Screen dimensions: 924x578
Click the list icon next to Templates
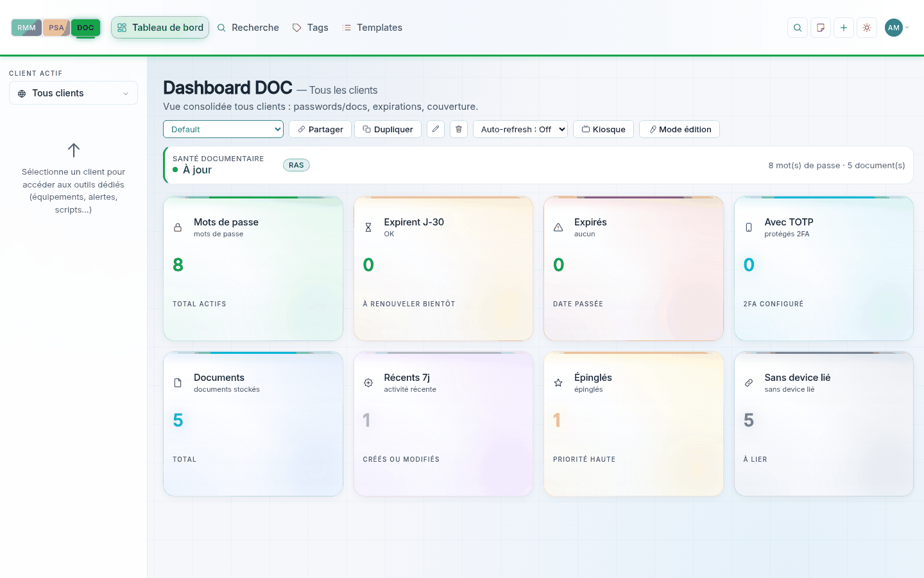[347, 28]
